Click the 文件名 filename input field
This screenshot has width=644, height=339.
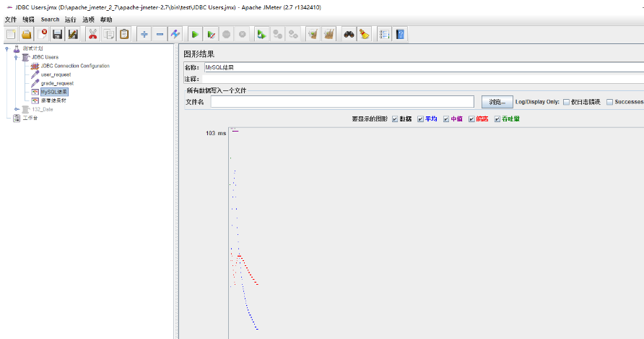[342, 102]
